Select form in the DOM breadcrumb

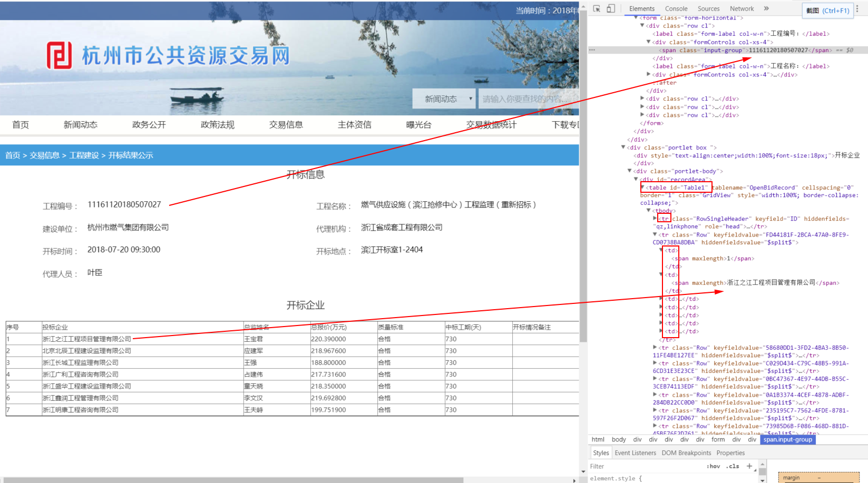point(718,439)
